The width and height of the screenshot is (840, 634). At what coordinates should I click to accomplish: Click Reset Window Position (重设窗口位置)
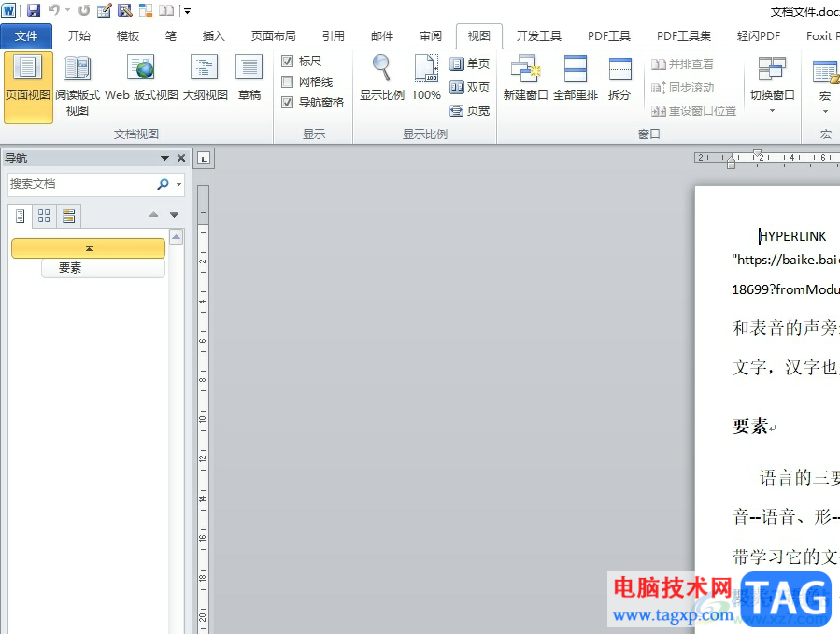tap(693, 111)
